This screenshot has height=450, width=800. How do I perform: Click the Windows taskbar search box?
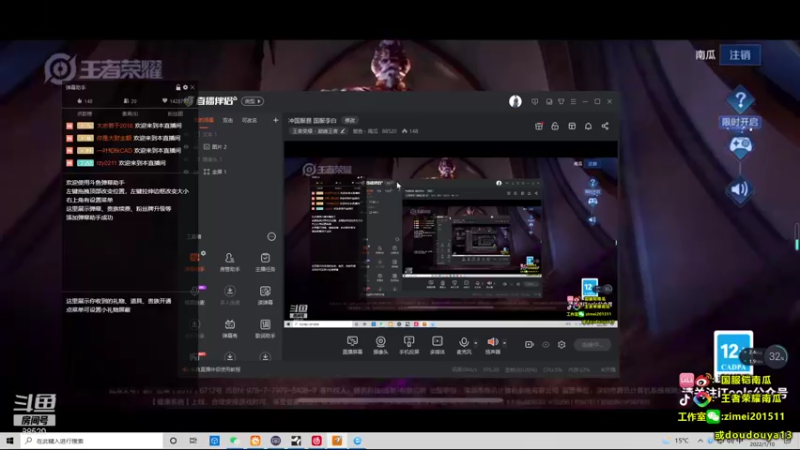[x=92, y=441]
